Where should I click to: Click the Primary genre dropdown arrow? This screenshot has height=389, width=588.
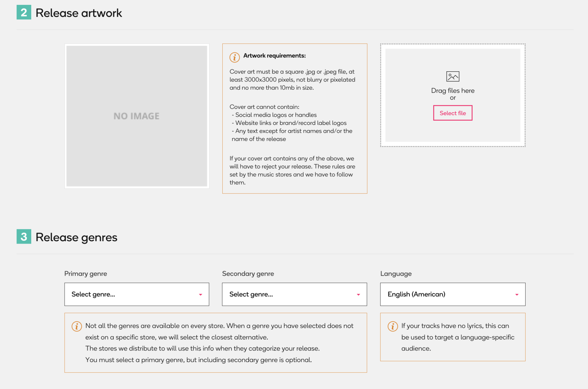(x=201, y=294)
